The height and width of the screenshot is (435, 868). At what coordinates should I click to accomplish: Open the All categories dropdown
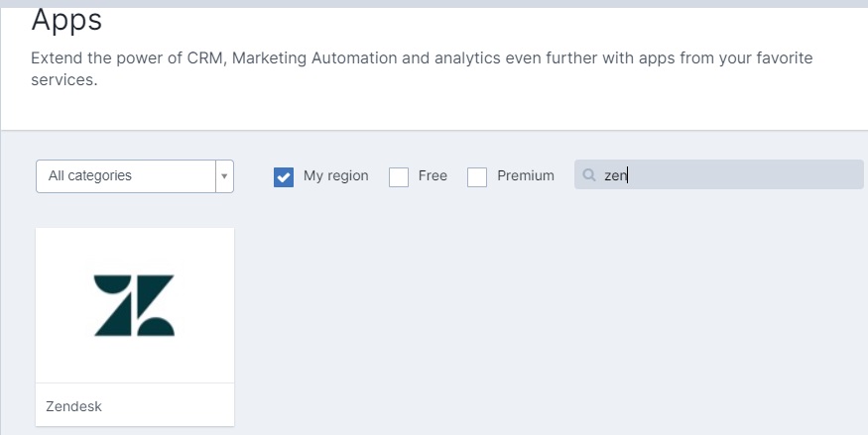[x=135, y=176]
